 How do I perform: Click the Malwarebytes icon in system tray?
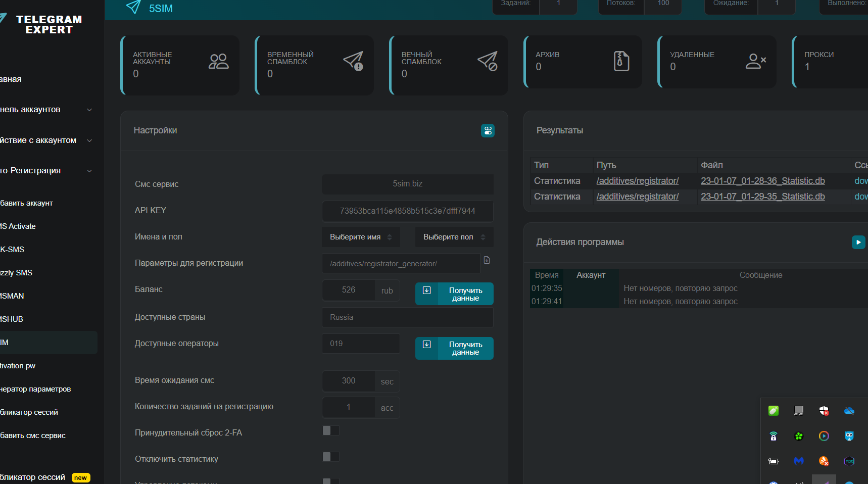point(798,461)
